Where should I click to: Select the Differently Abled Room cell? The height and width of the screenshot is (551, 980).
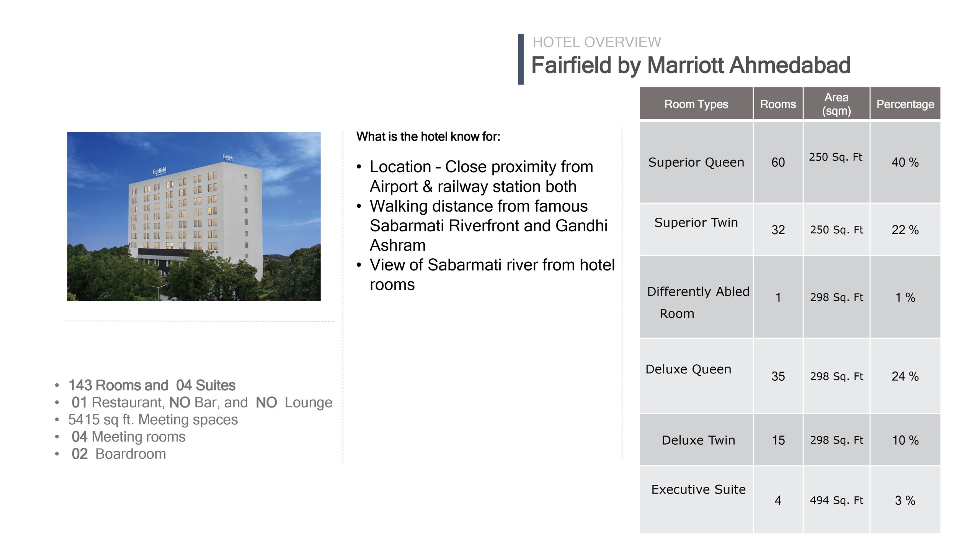click(x=696, y=297)
